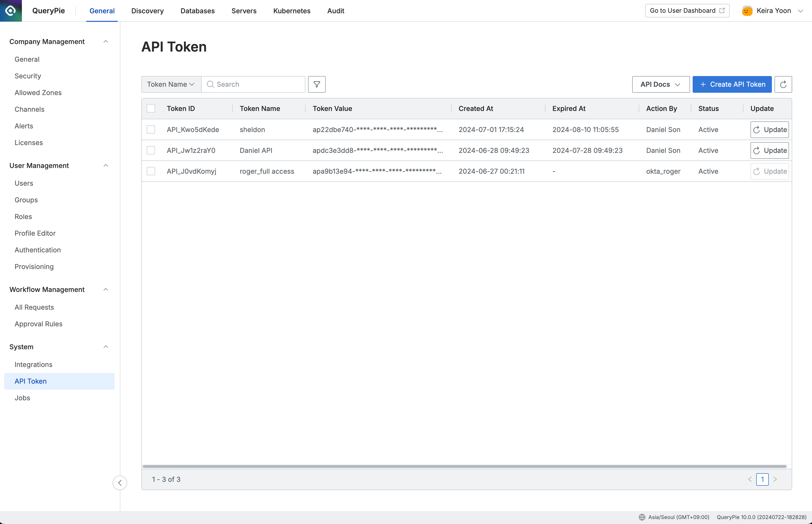Collapse the User Management section
Screen dimensions: 812x524
coord(106,166)
